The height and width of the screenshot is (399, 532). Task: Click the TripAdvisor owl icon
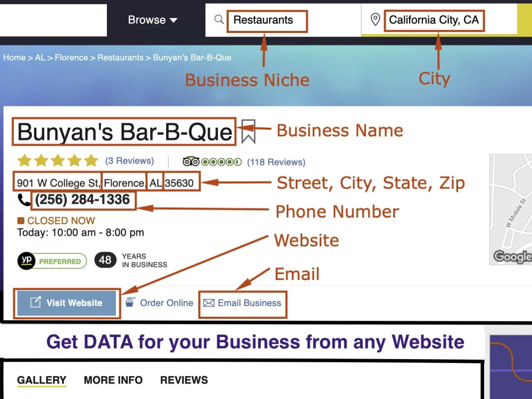pos(191,162)
